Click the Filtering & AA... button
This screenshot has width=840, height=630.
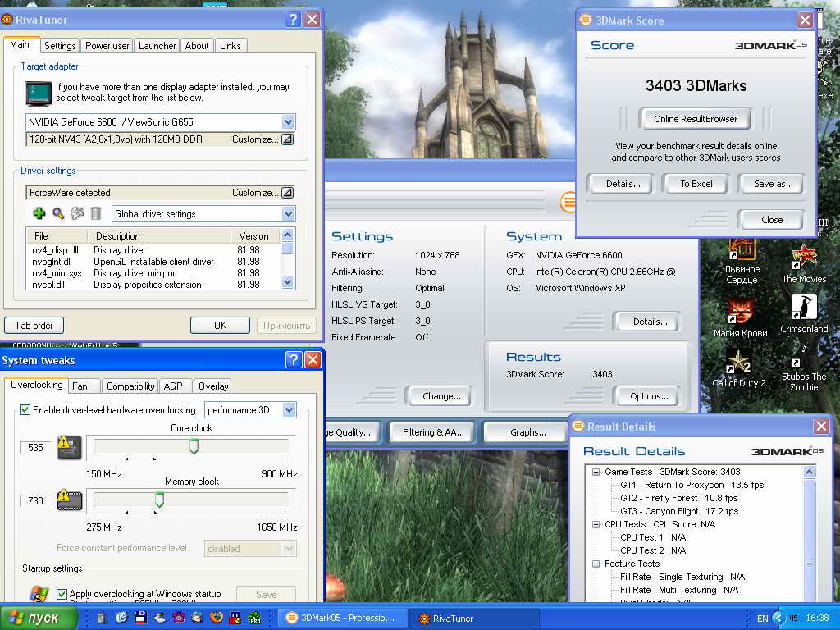click(x=433, y=432)
